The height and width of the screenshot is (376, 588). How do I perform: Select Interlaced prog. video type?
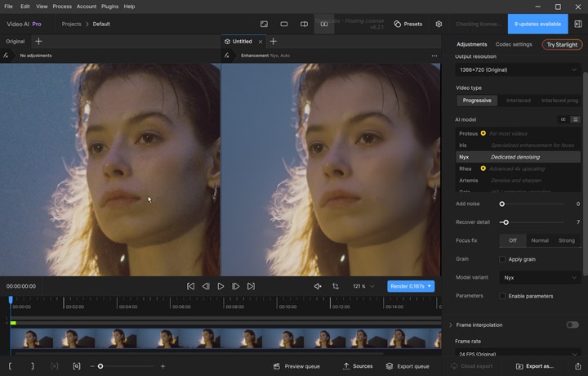click(560, 101)
